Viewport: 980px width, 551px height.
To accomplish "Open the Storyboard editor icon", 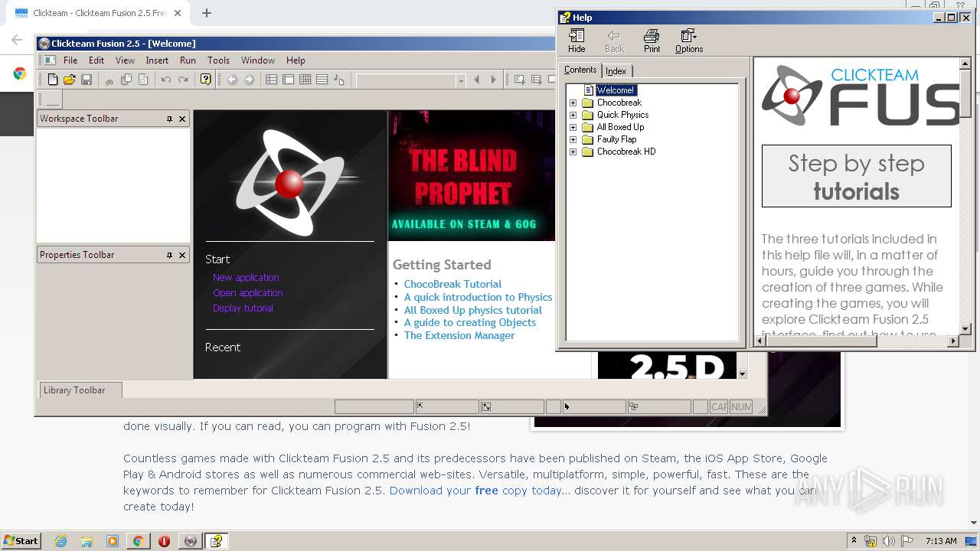I will [x=271, y=80].
